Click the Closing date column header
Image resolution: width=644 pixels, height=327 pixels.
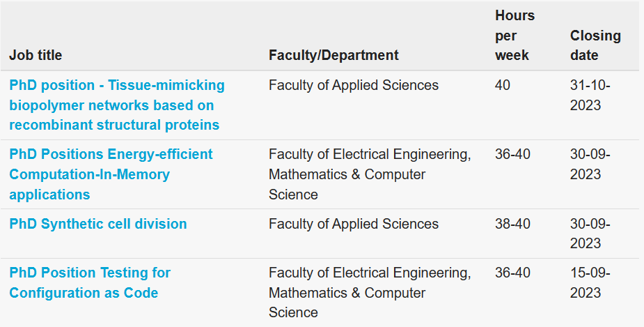[595, 45]
